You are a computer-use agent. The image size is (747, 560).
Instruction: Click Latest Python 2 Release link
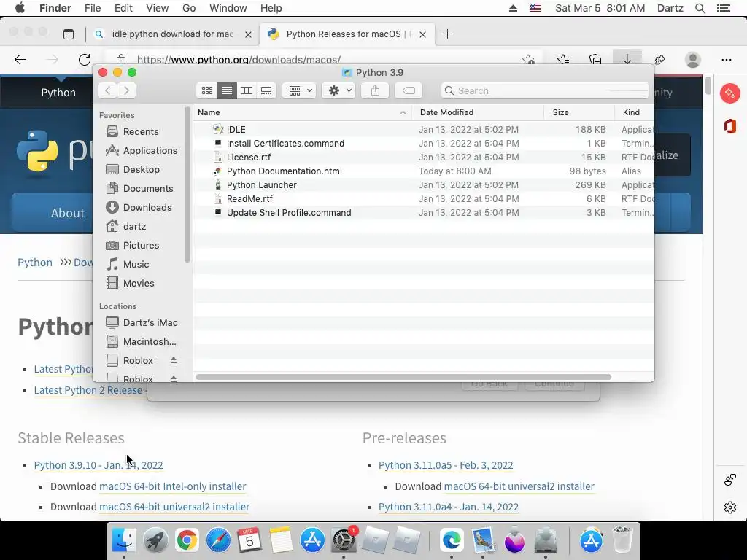(x=88, y=390)
